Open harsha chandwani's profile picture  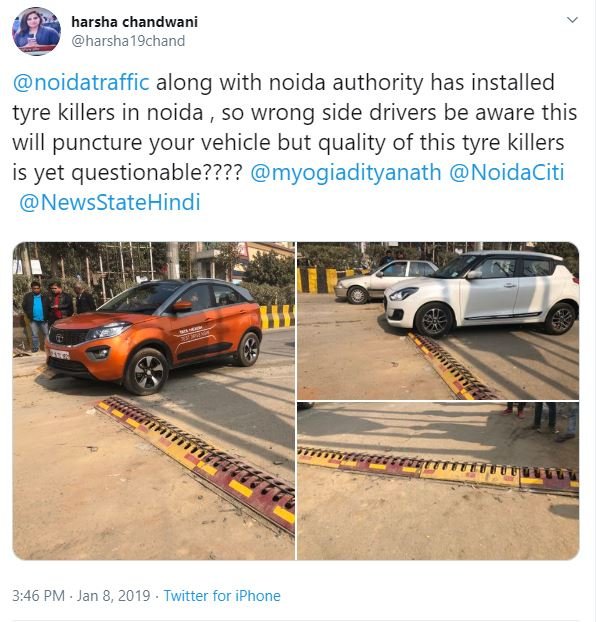click(x=37, y=31)
